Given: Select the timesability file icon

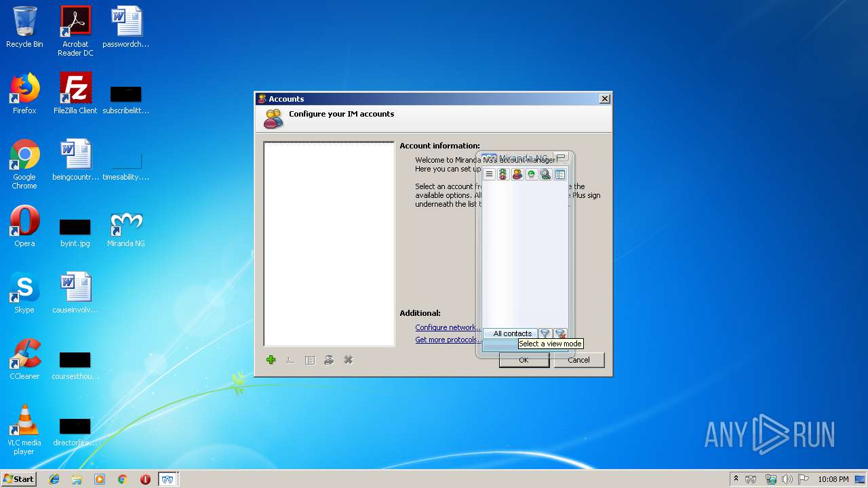Looking at the screenshot, I should 126,165.
